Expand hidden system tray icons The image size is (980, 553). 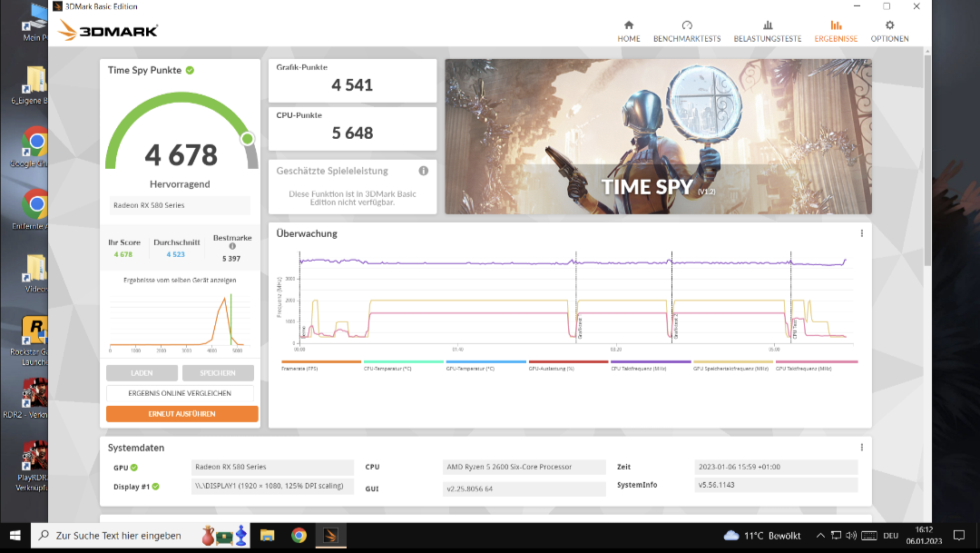(x=820, y=536)
